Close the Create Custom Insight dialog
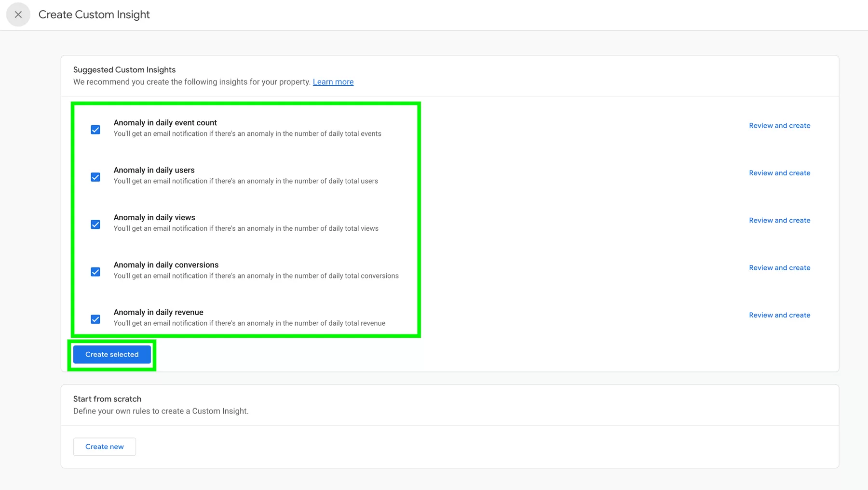The width and height of the screenshot is (868, 490). coord(18,14)
